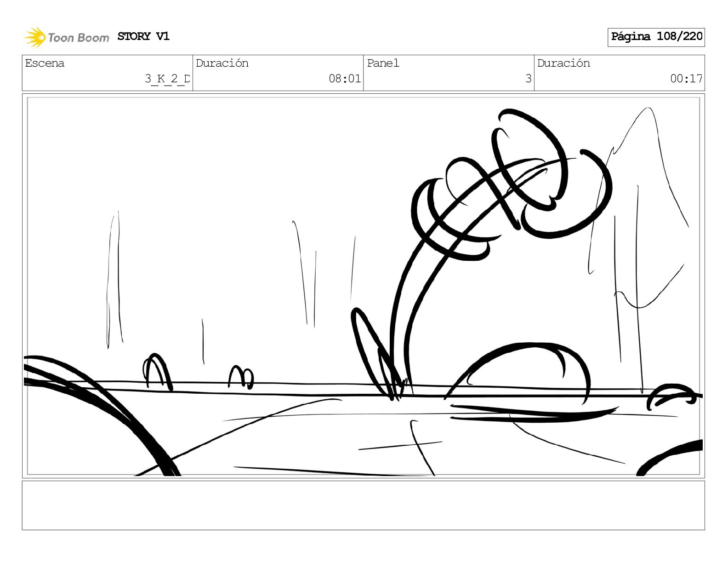Select scene name 3_K_2_D
This screenshot has width=728, height=563.
click(x=167, y=79)
